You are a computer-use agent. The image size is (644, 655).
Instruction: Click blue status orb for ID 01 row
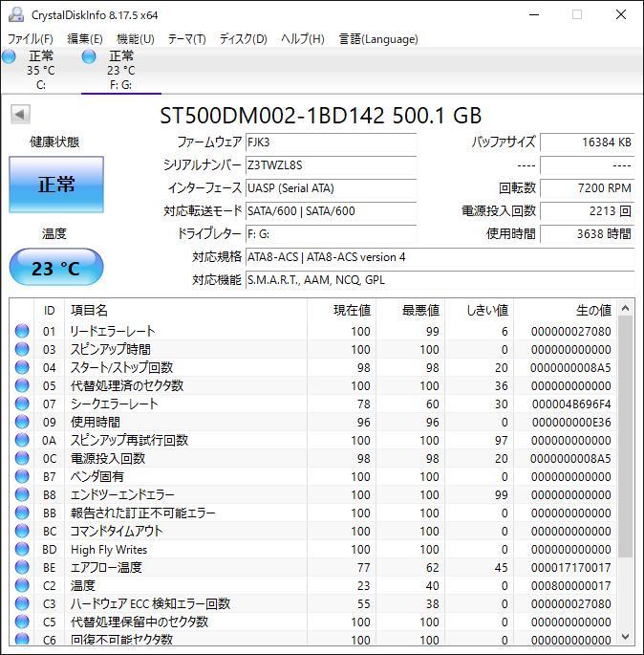(22, 331)
